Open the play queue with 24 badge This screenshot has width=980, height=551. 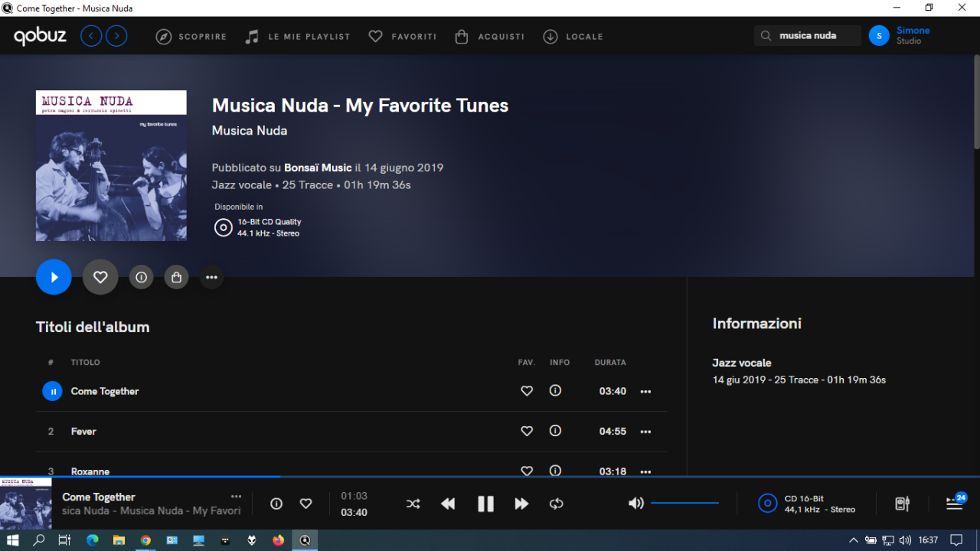click(x=955, y=502)
